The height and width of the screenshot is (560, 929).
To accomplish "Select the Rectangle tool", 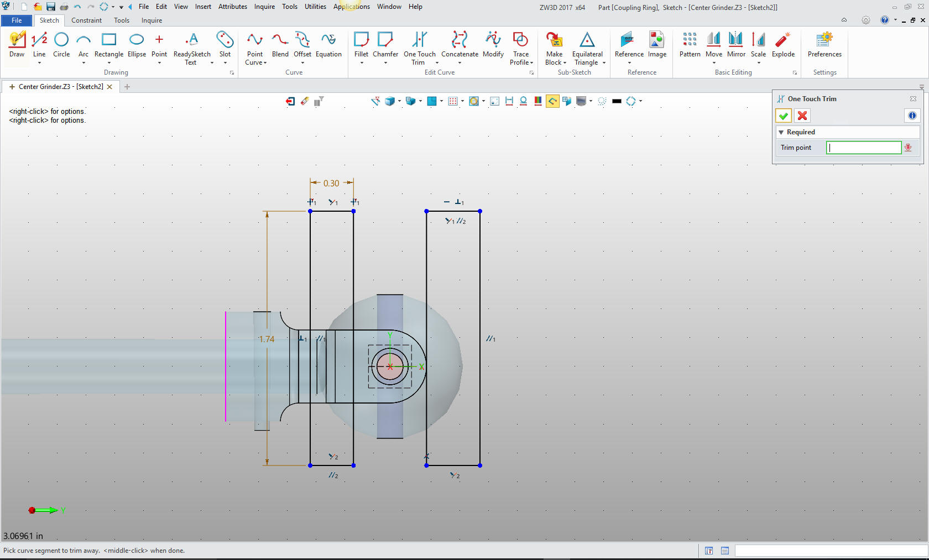I will (x=109, y=44).
